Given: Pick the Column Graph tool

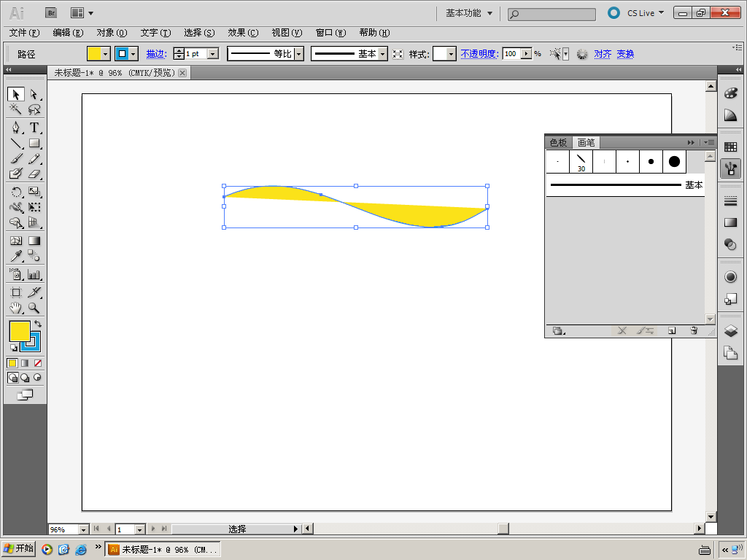Looking at the screenshot, I should [x=34, y=274].
